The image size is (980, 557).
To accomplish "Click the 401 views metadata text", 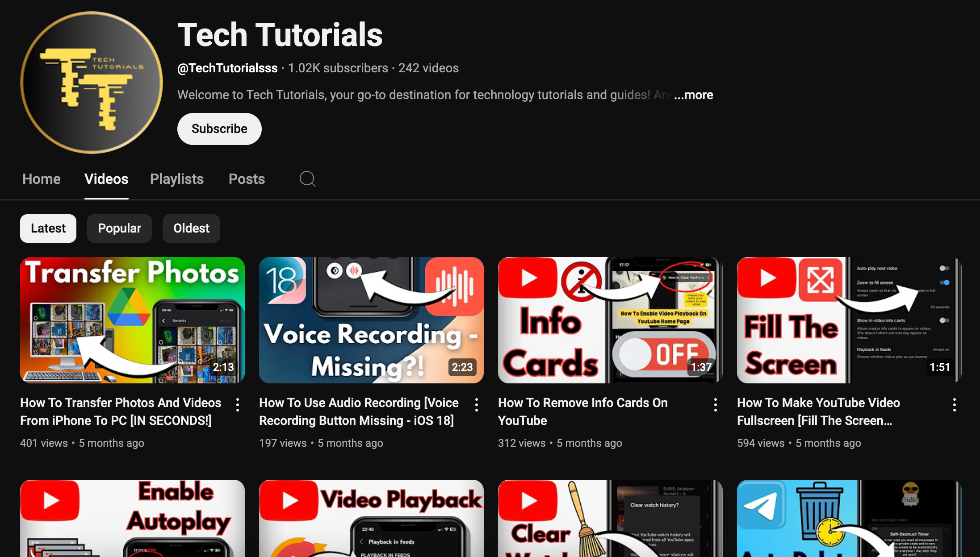I will click(44, 443).
